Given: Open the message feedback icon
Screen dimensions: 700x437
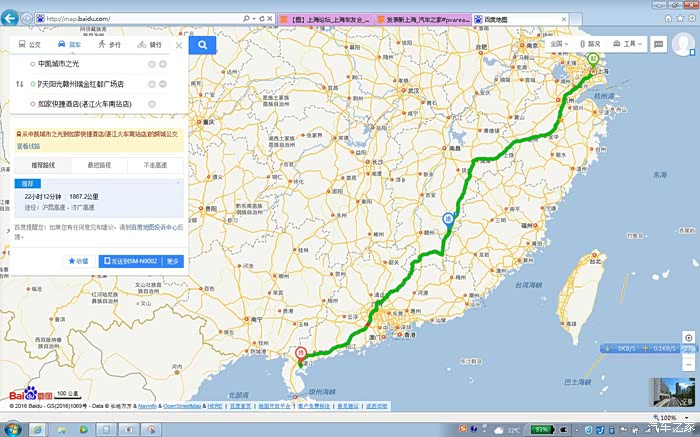Looking at the screenshot, I should [x=660, y=44].
